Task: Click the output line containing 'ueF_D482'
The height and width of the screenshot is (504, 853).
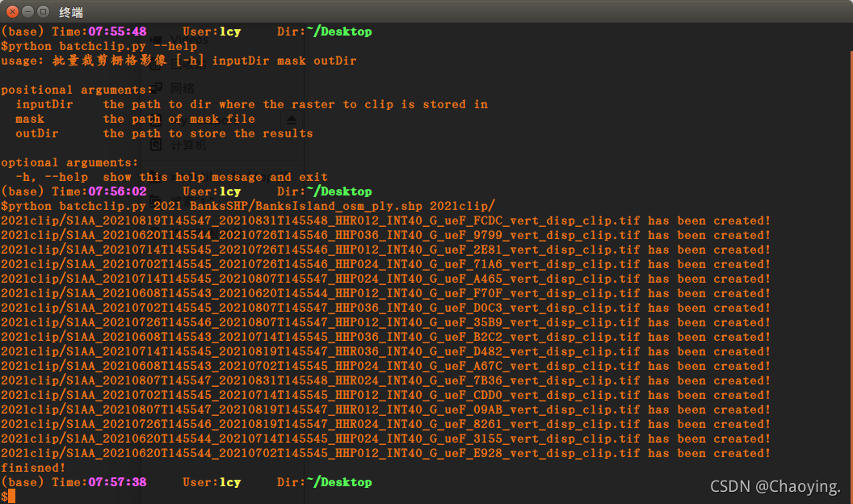Action: [x=385, y=352]
